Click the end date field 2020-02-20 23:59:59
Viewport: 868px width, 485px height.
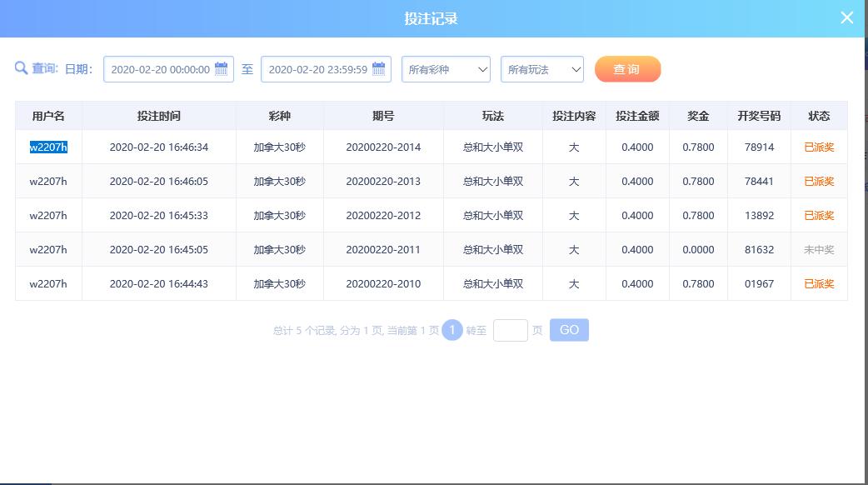pyautogui.click(x=326, y=69)
